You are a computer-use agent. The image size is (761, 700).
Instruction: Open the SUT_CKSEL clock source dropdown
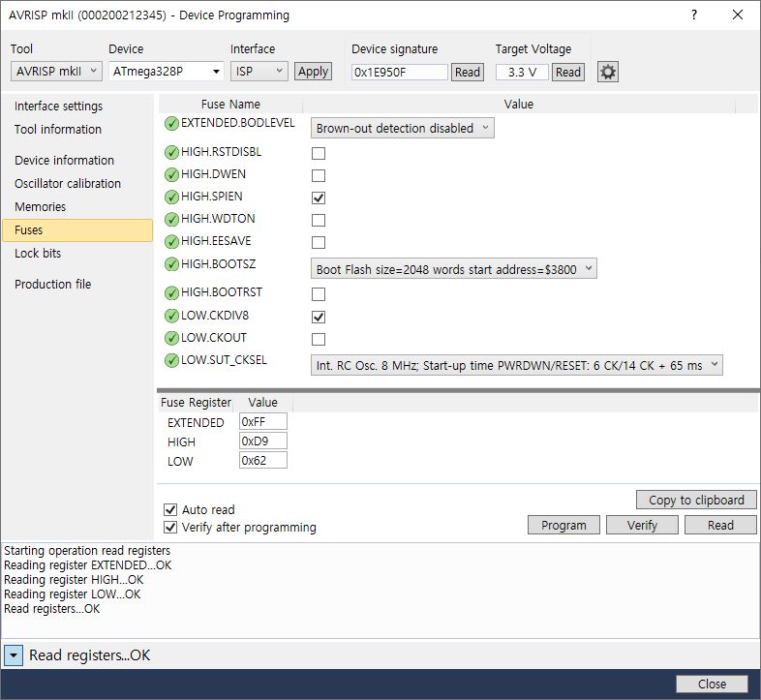click(x=516, y=365)
